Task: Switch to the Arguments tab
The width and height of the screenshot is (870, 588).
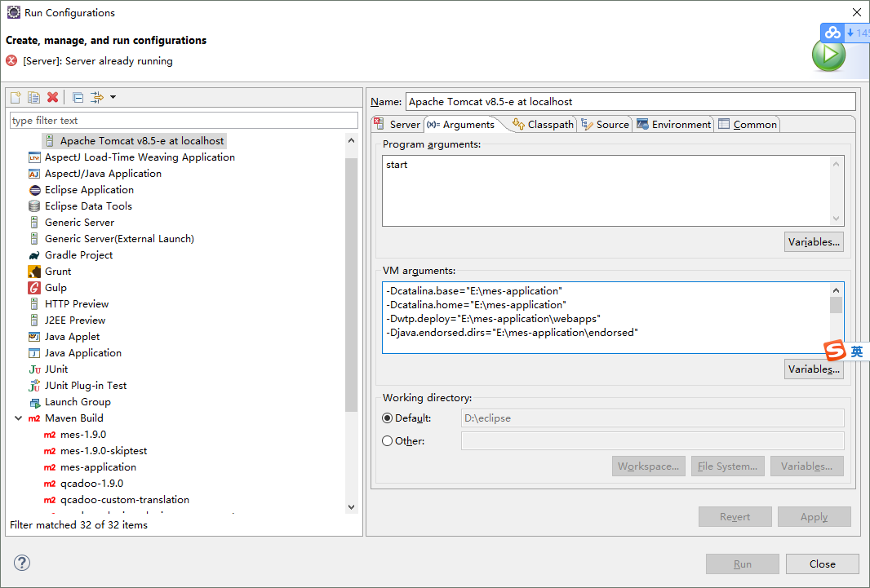Action: (462, 124)
